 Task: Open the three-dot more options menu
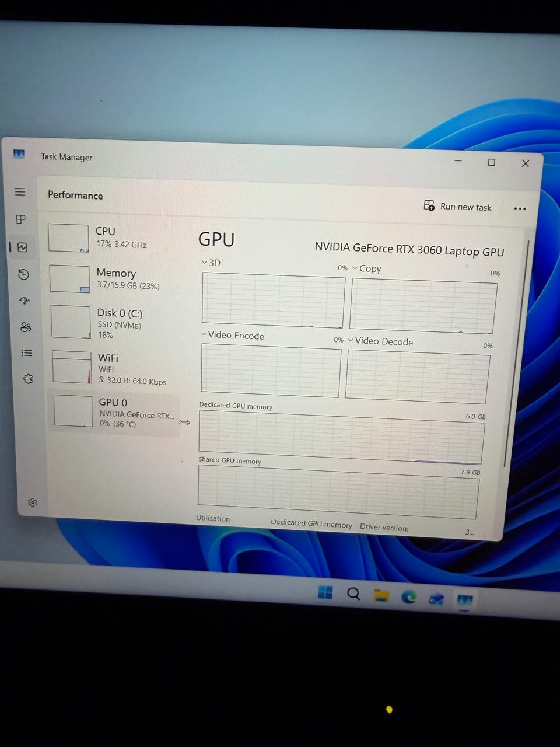pyautogui.click(x=520, y=208)
